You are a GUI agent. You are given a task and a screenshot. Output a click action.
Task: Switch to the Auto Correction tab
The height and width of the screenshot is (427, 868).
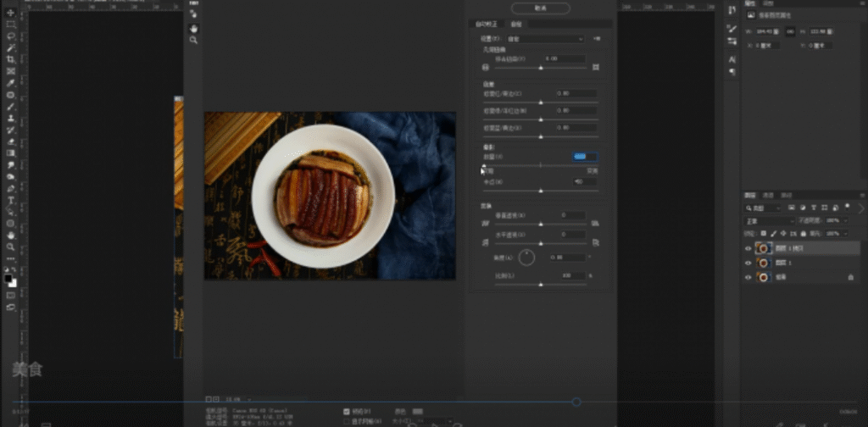pyautogui.click(x=487, y=25)
